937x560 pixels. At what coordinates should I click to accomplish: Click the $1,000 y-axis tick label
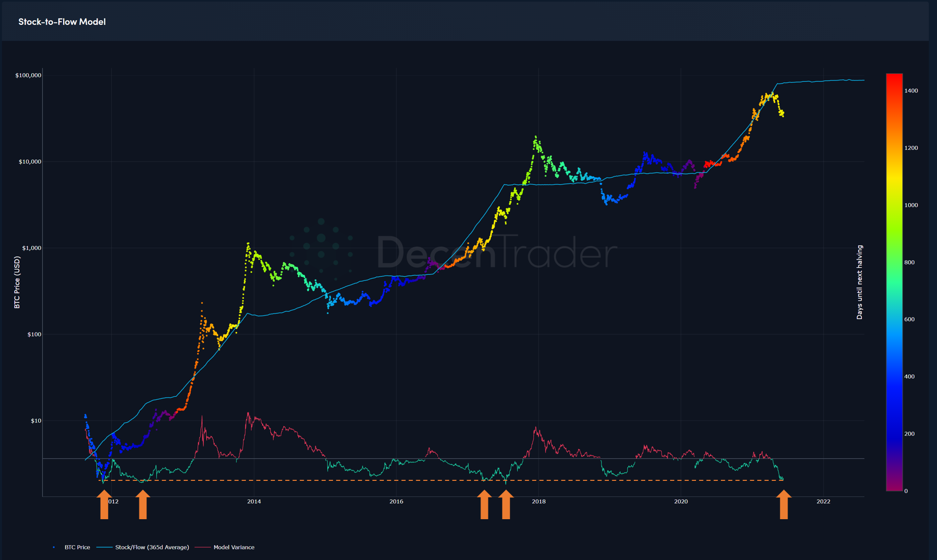coord(31,248)
